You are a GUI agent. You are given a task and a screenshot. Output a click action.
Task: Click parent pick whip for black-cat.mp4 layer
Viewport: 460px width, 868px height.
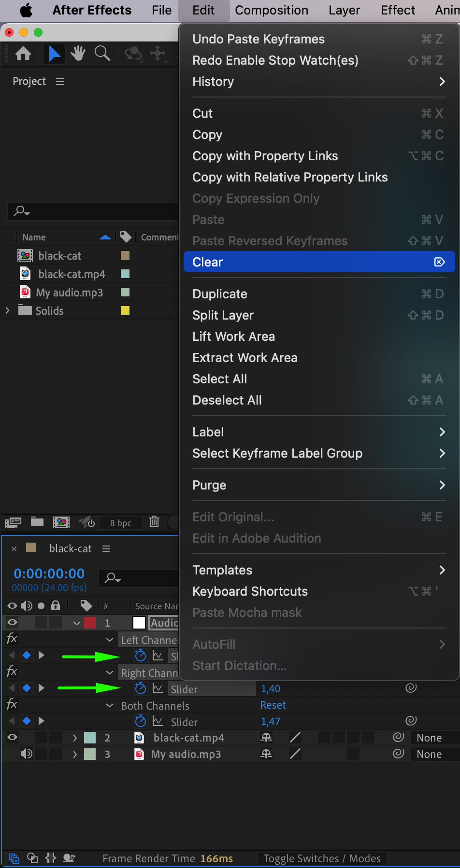coord(399,737)
